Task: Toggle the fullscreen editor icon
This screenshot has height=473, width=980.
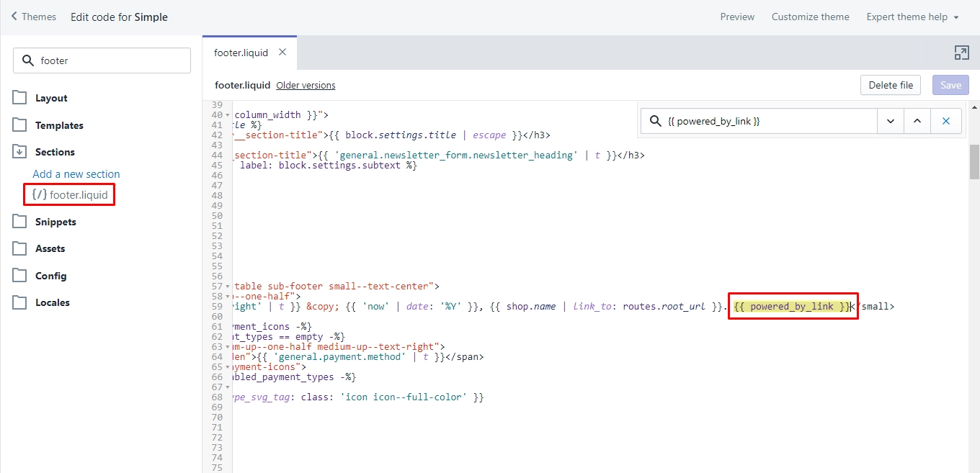Action: point(961,53)
